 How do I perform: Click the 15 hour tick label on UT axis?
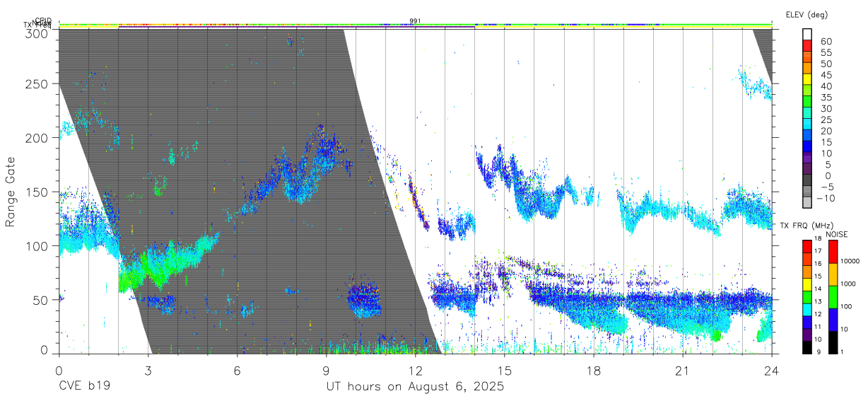tap(505, 371)
